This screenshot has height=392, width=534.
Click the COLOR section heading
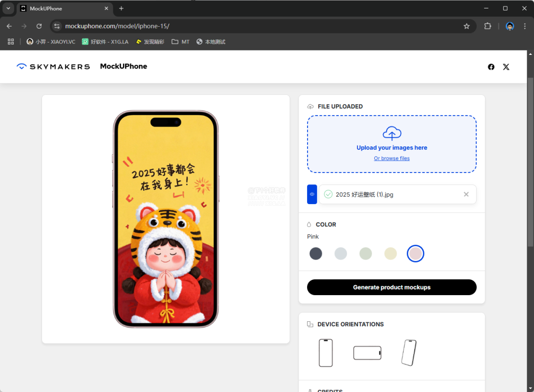pos(326,224)
